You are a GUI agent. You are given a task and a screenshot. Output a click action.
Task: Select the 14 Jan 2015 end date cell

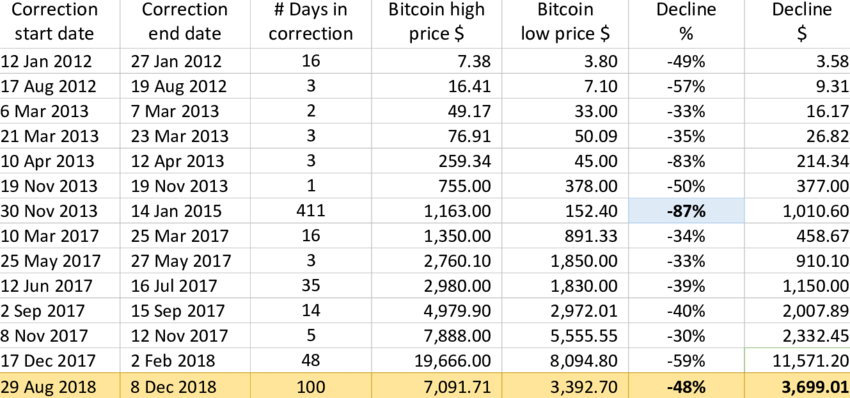pyautogui.click(x=185, y=210)
